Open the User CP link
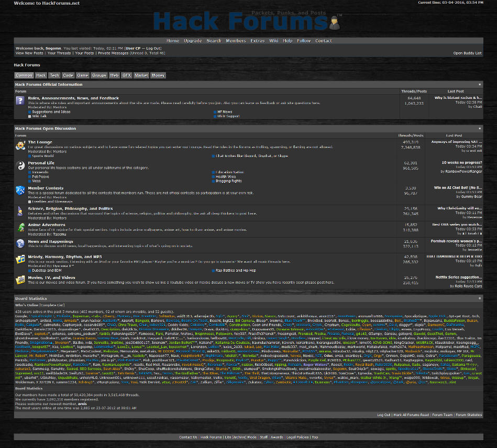This screenshot has height=448, width=497. coord(133,49)
